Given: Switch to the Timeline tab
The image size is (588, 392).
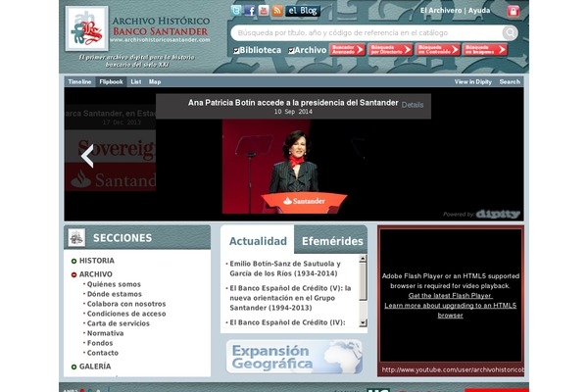Looking at the screenshot, I should click(79, 81).
